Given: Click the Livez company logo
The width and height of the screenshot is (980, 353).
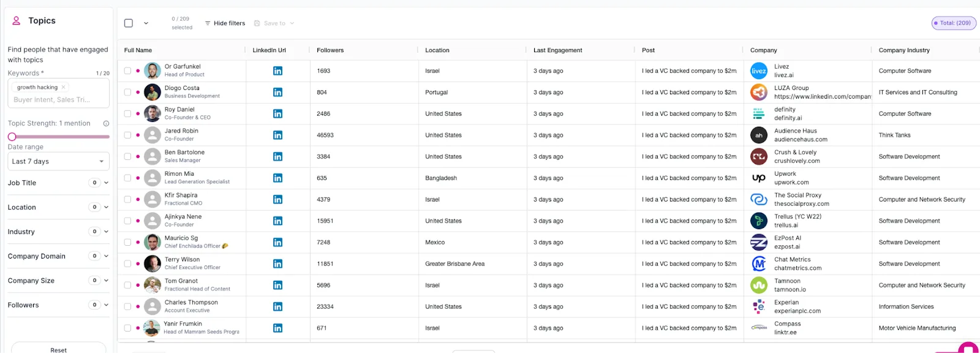Looking at the screenshot, I should pyautogui.click(x=759, y=71).
